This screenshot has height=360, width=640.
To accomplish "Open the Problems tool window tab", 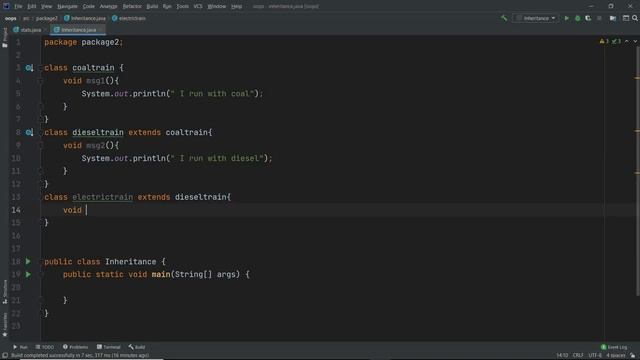I will pos(76,347).
